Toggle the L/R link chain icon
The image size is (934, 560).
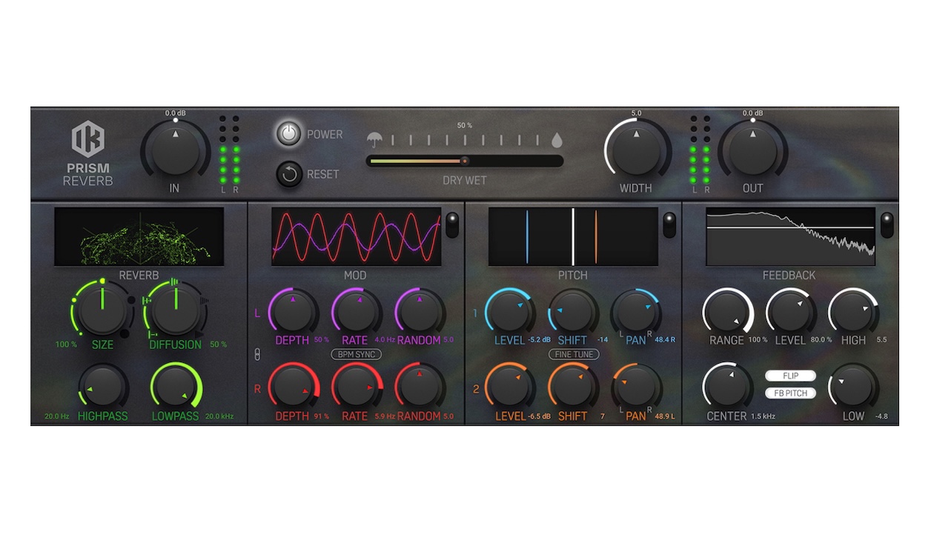pos(257,355)
